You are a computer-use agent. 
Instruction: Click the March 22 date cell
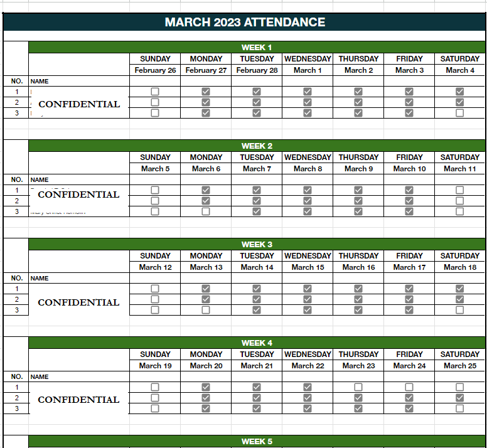click(308, 366)
